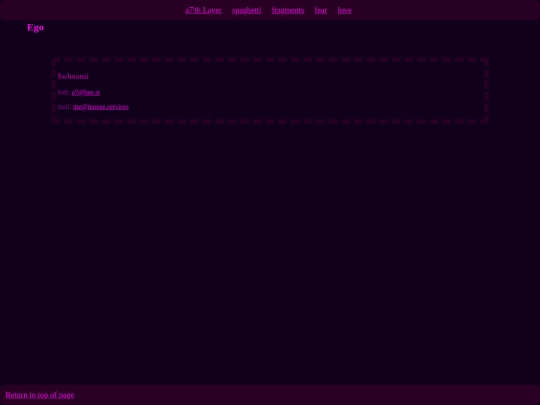Viewport: 540px width, 405px height.
Task: Click the me@mouse.services mail link
Action: (101, 107)
